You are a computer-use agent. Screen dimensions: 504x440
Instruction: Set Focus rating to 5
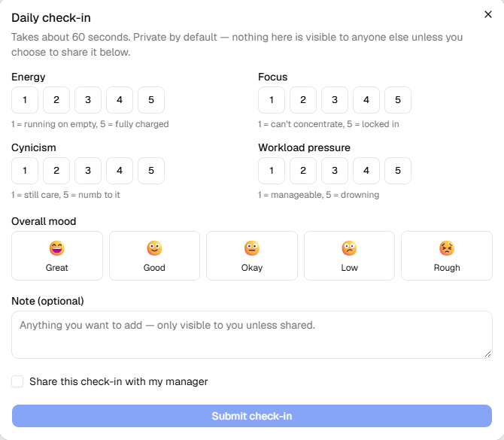tap(398, 100)
